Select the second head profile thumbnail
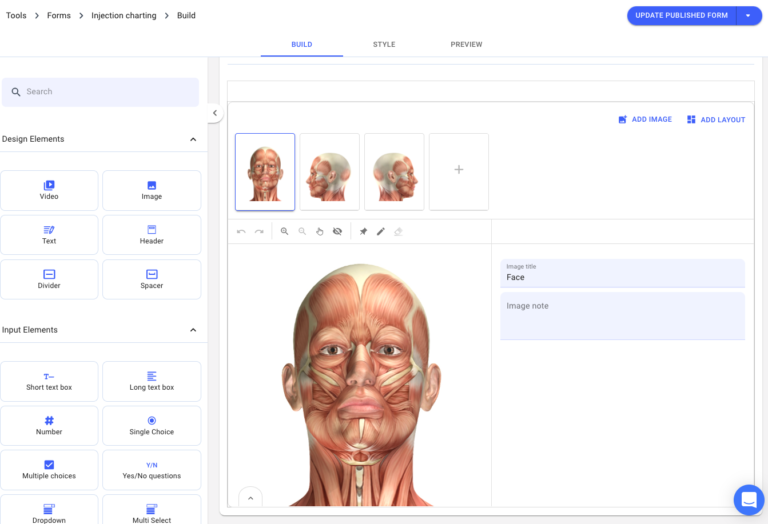This screenshot has height=524, width=768. pyautogui.click(x=330, y=172)
